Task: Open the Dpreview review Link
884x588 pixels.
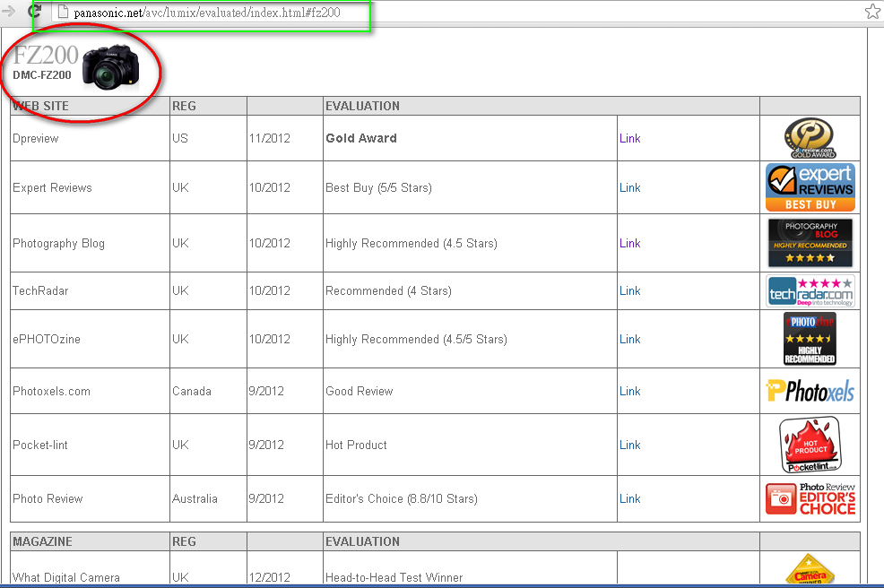Action: click(x=629, y=138)
